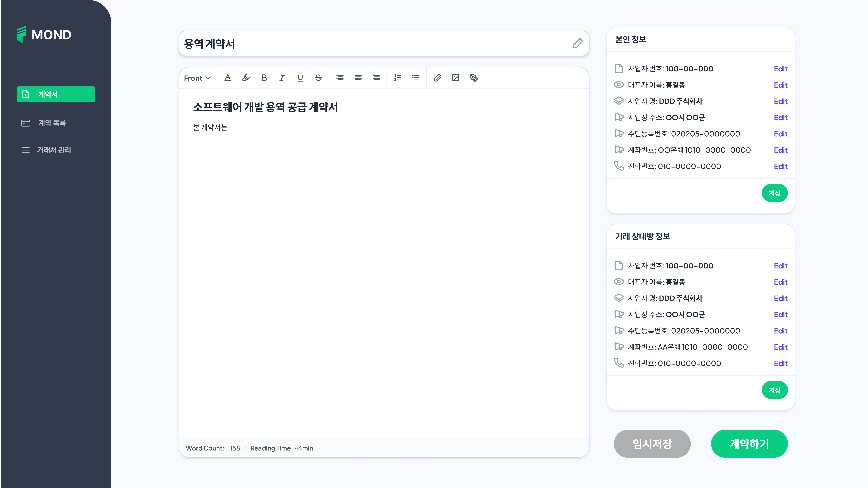Screen dimensions: 868x488
Task: Align text to the right
Action: pyautogui.click(x=376, y=78)
